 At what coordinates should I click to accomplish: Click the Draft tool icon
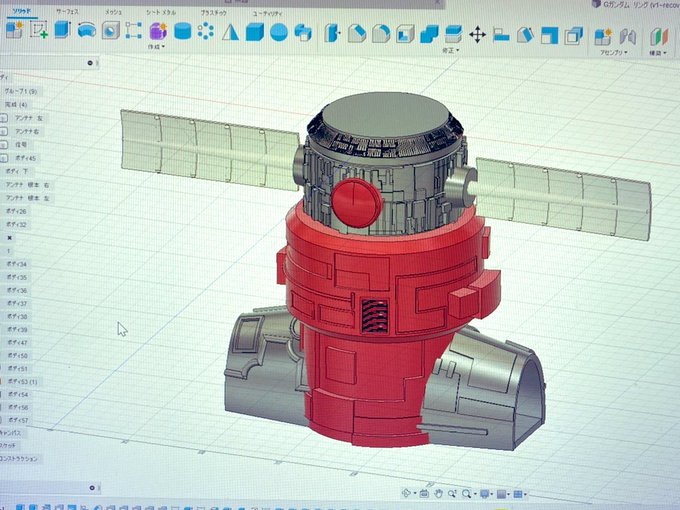tap(525, 35)
